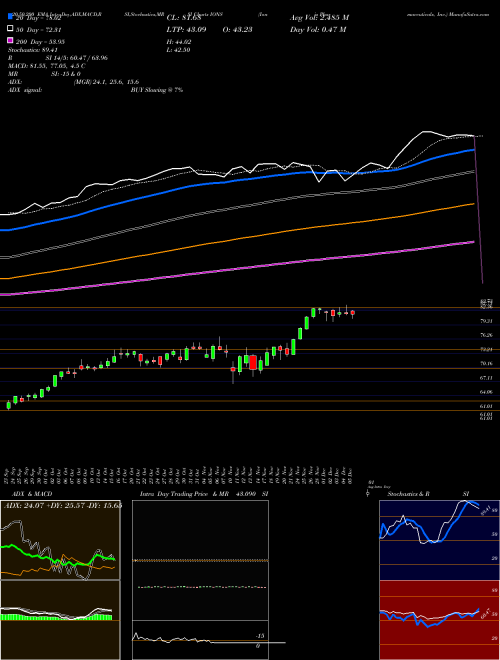Image resolution: width=500 pixels, height=660 pixels.
Task: Click the 64.06 price axis label
Action: (486, 392)
